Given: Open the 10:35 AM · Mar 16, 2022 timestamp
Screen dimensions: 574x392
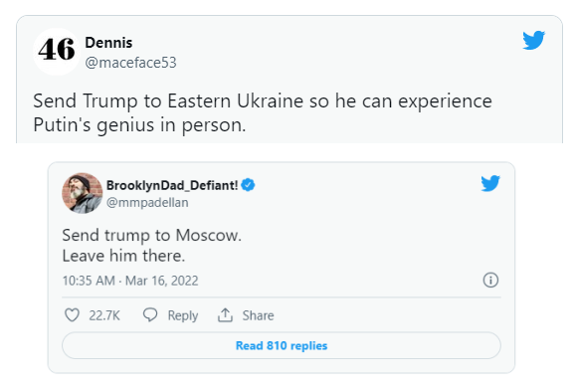Looking at the screenshot, I should (x=130, y=281).
